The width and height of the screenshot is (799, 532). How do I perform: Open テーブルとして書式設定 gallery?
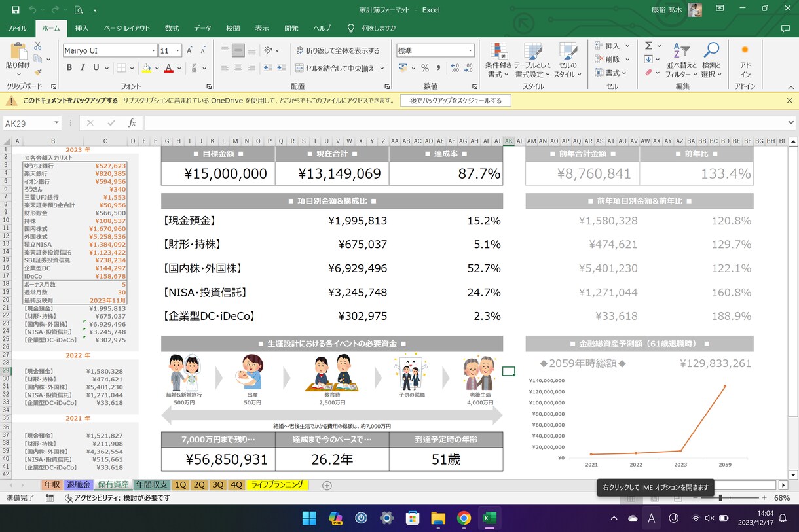tap(532, 60)
